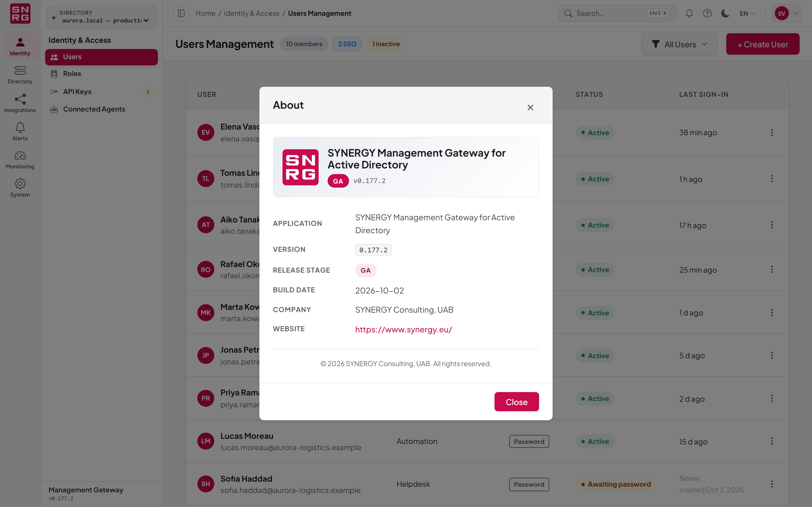812x507 pixels.
Task: Click the notifications bell in header
Action: point(689,14)
